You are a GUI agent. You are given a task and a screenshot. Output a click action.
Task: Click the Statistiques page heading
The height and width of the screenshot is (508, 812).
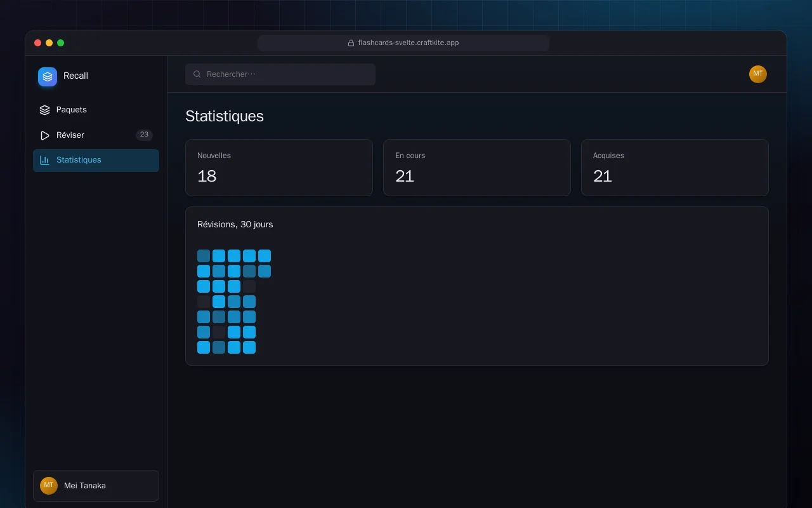point(225,116)
